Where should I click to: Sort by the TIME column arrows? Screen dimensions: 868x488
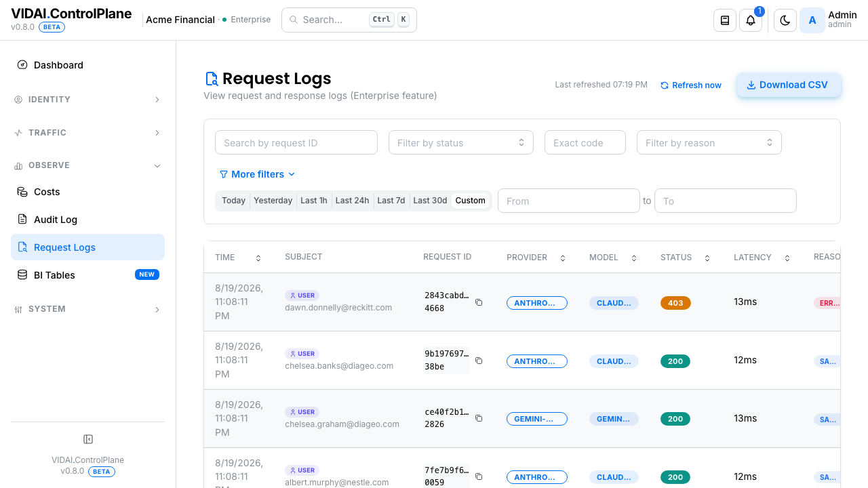click(x=258, y=258)
